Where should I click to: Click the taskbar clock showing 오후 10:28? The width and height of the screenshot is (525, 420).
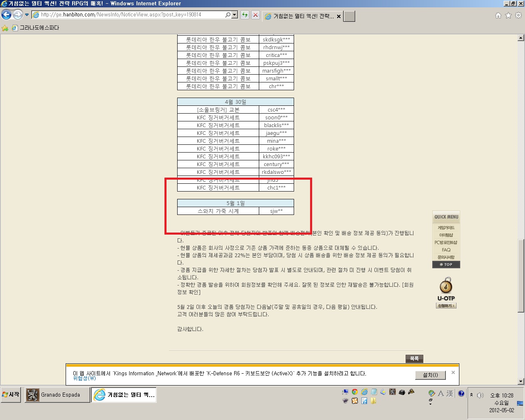(x=502, y=395)
